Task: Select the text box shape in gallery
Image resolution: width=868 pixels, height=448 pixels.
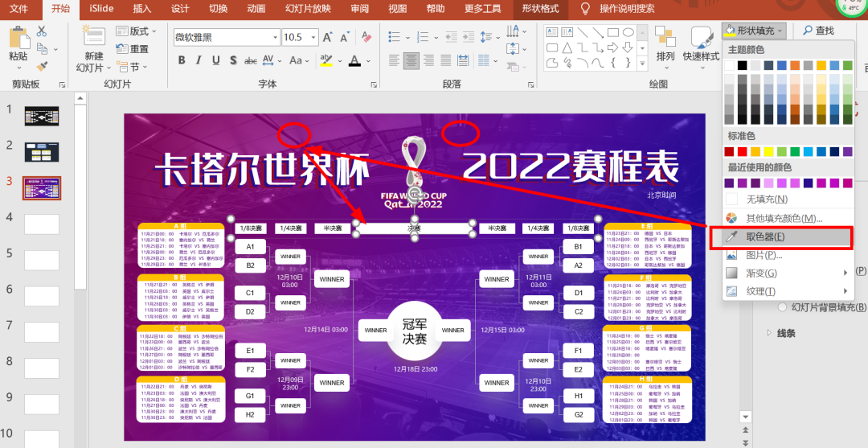Action: [x=552, y=32]
